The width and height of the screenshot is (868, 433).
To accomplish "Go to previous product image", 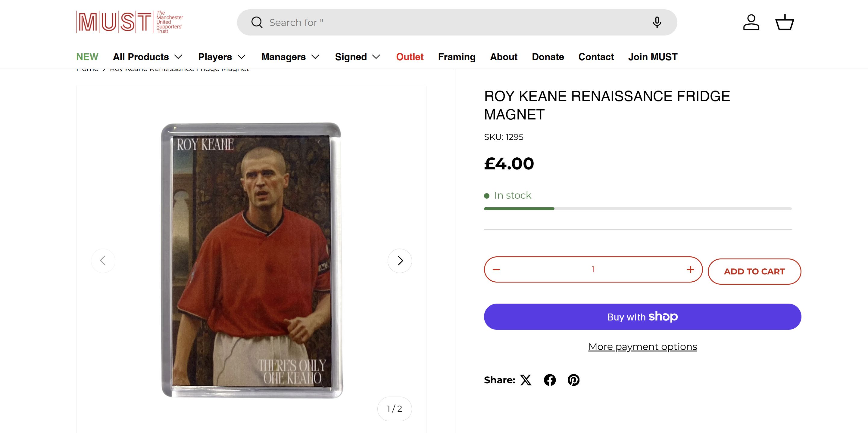I will 103,261.
